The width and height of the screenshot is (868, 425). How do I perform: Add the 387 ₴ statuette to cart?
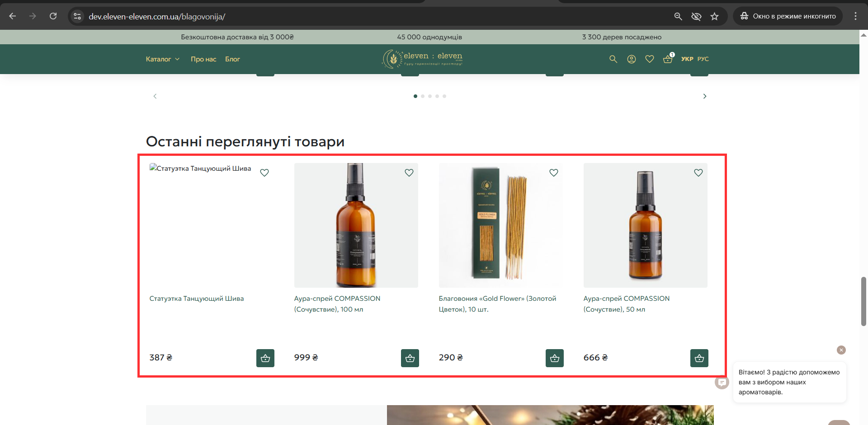[x=265, y=358]
